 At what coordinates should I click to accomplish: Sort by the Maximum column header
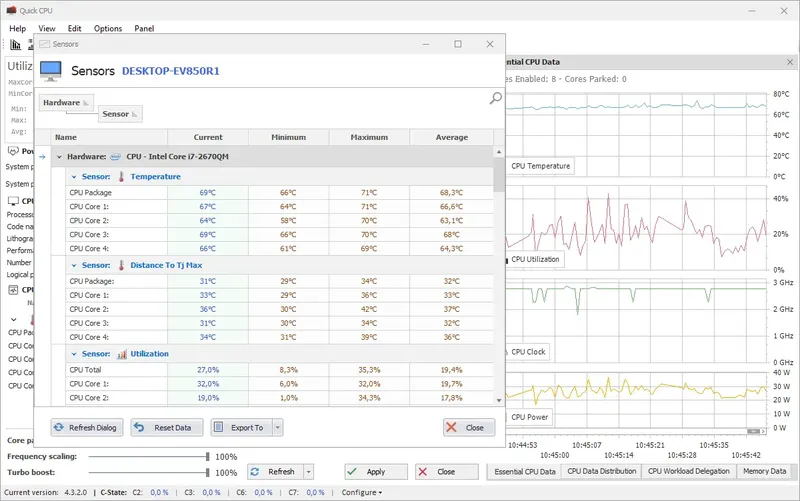(369, 137)
